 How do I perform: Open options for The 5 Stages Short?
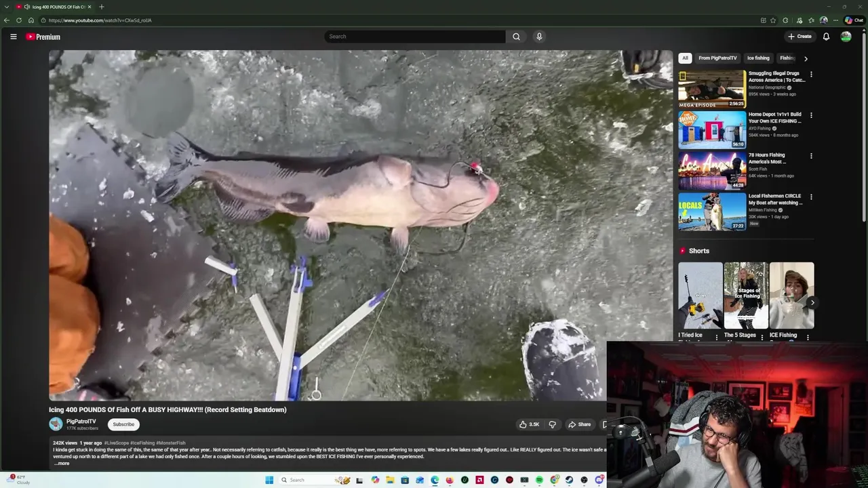pos(762,337)
